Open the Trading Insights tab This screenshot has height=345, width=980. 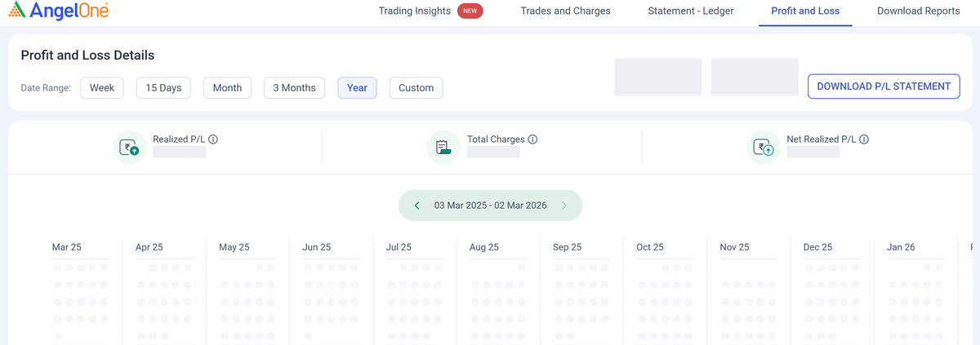click(x=415, y=11)
